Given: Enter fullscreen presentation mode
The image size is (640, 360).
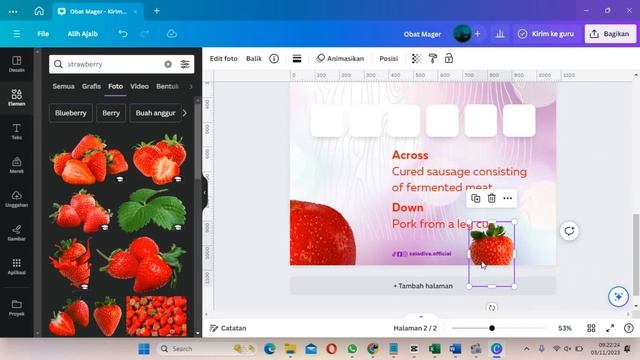Looking at the screenshot, I should [x=610, y=328].
